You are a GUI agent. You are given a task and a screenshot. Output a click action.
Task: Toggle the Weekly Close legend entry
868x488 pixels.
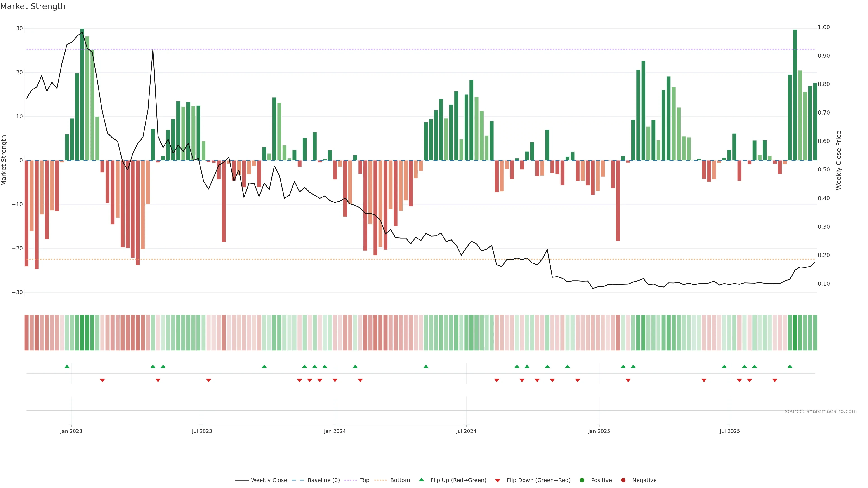[x=269, y=480]
